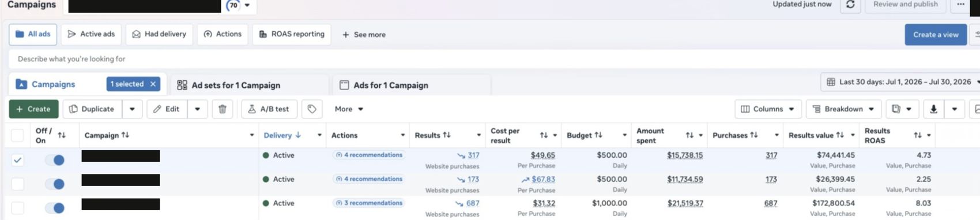This screenshot has height=220, width=980.
Task: Click the $172,800.54 results value cell
Action: (833, 203)
